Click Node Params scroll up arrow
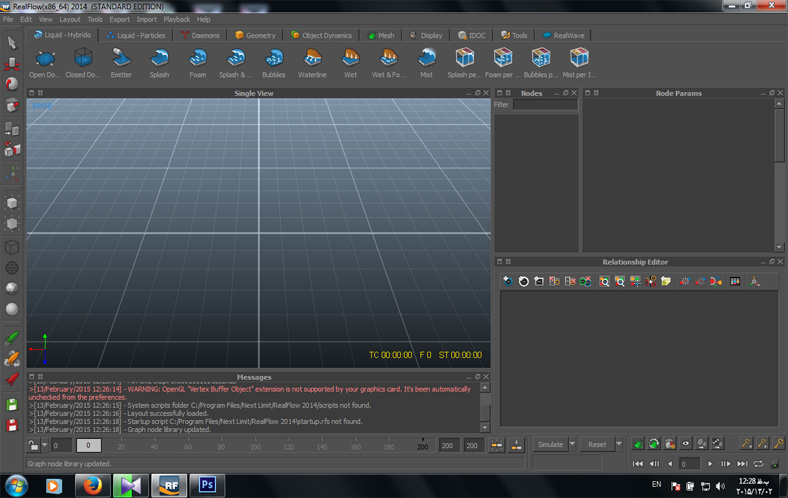 coord(779,104)
